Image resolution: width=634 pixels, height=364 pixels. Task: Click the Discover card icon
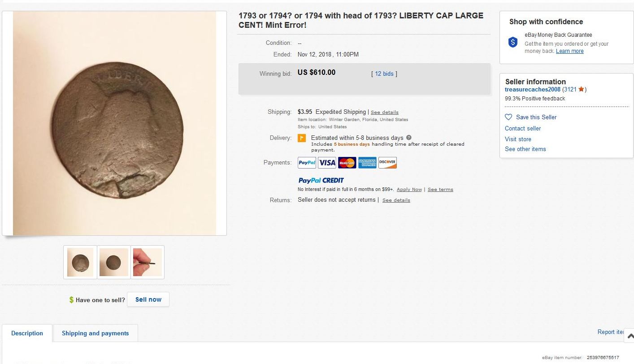click(x=387, y=163)
